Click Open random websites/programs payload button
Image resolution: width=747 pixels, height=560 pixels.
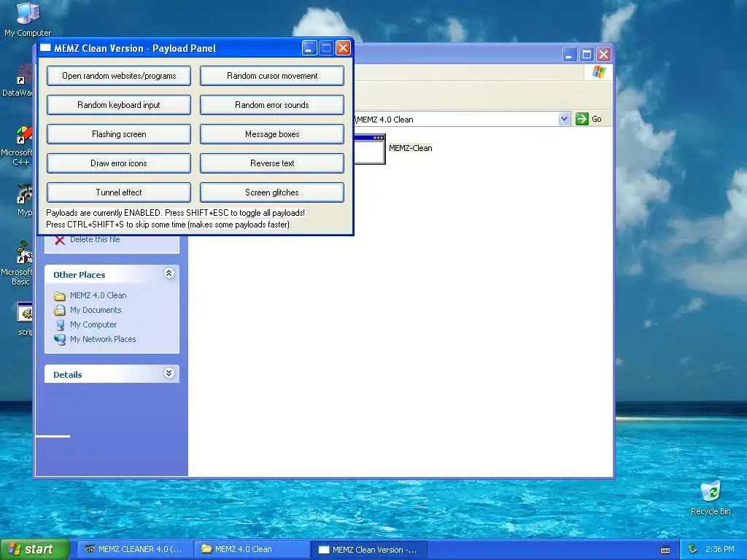click(119, 76)
